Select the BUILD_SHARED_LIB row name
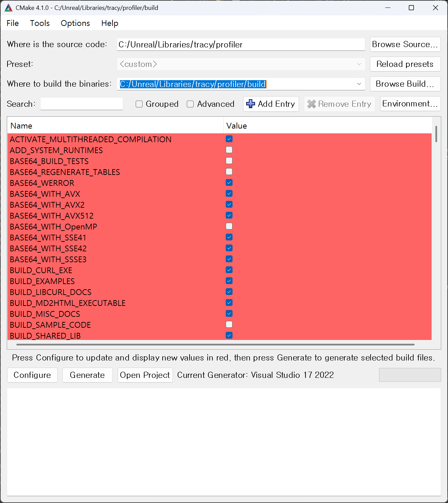This screenshot has width=448, height=503. coord(45,336)
